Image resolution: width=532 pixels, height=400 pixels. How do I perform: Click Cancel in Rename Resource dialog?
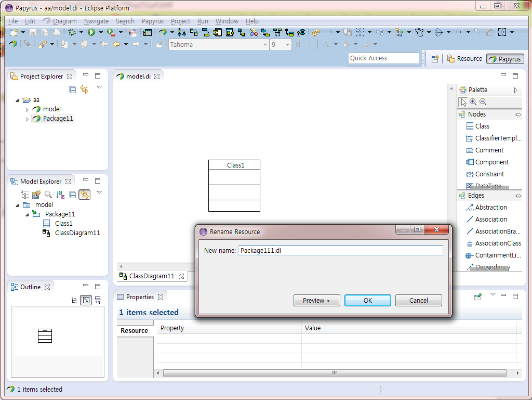(419, 301)
